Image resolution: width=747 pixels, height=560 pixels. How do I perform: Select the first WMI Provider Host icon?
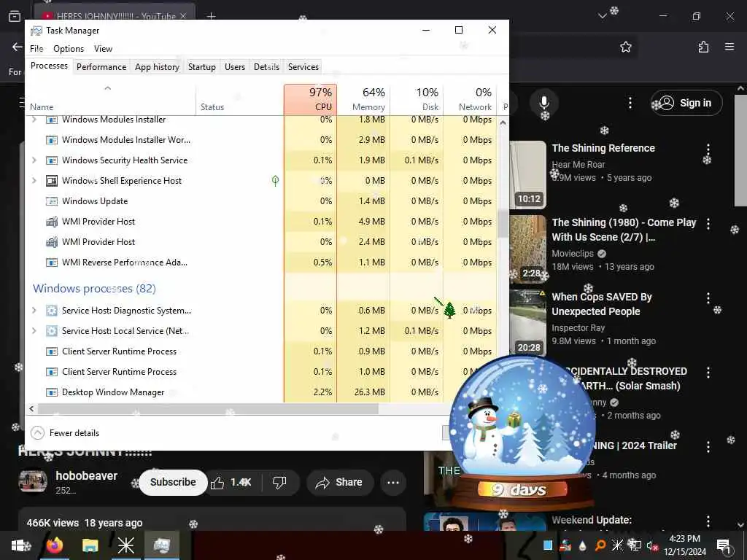52,222
